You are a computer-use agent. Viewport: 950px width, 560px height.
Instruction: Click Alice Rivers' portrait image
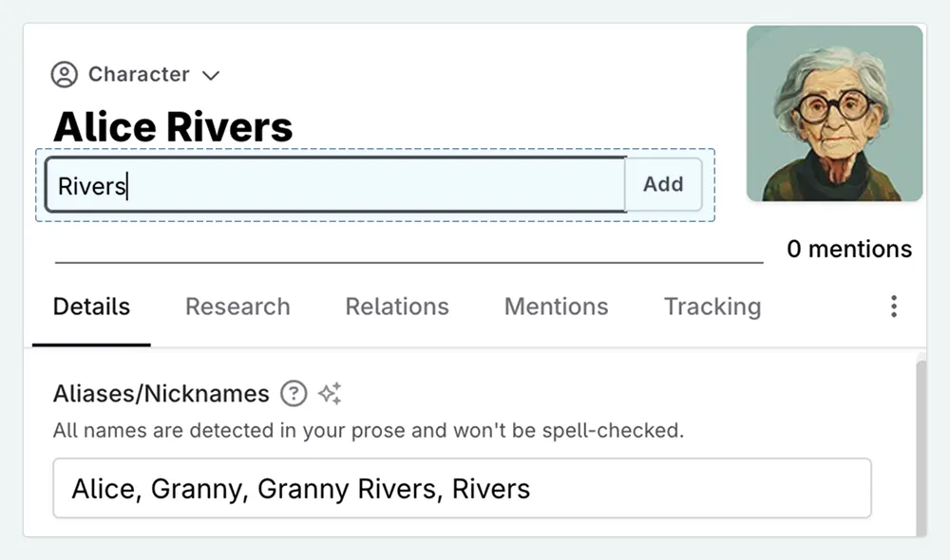pyautogui.click(x=834, y=115)
